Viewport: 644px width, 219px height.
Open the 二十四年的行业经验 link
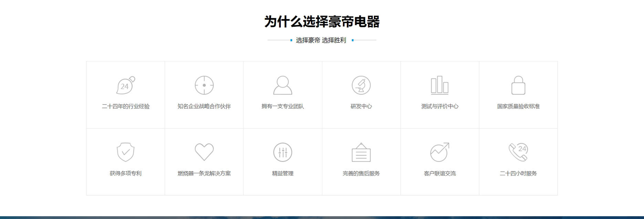click(x=125, y=106)
